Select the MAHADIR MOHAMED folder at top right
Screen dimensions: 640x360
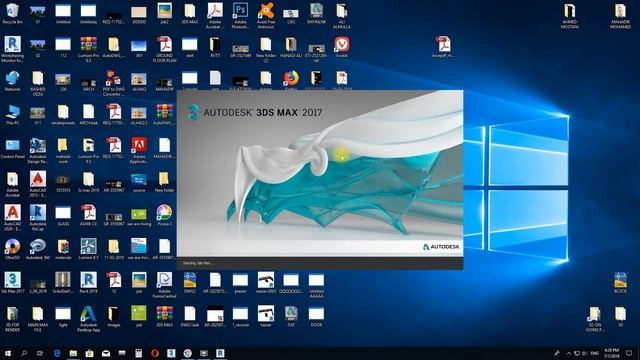click(620, 16)
